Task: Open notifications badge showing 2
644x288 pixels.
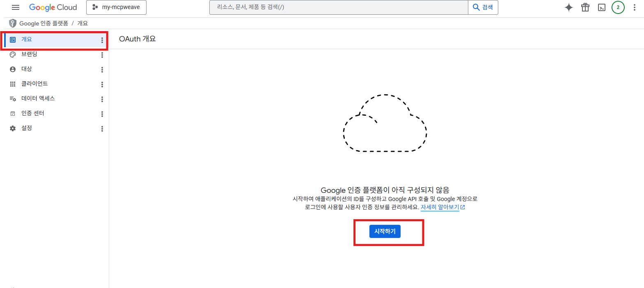Action: pos(618,7)
